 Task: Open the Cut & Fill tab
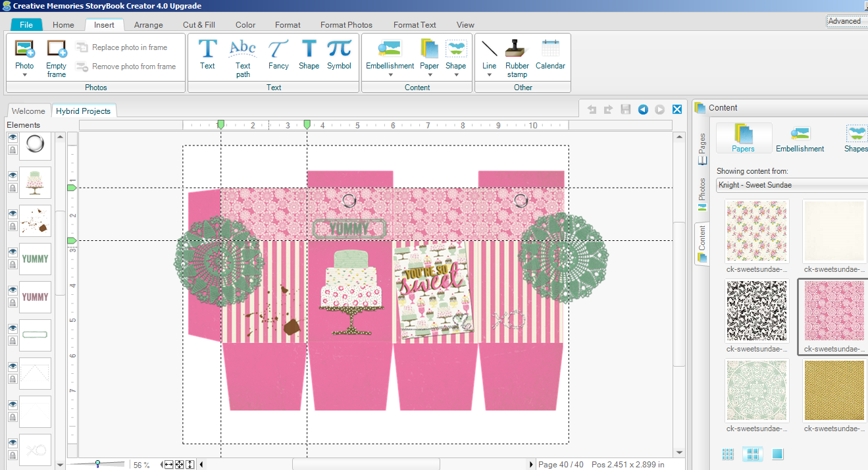[199, 25]
